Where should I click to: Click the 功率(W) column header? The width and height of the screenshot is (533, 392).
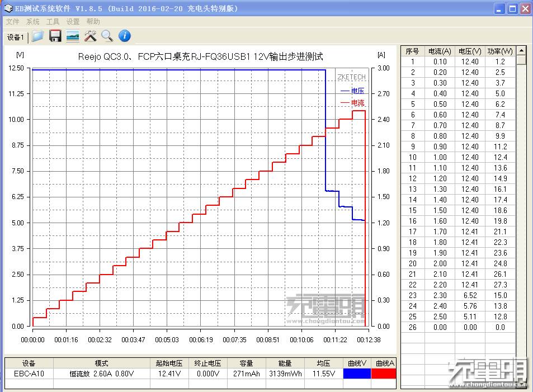pyautogui.click(x=499, y=51)
